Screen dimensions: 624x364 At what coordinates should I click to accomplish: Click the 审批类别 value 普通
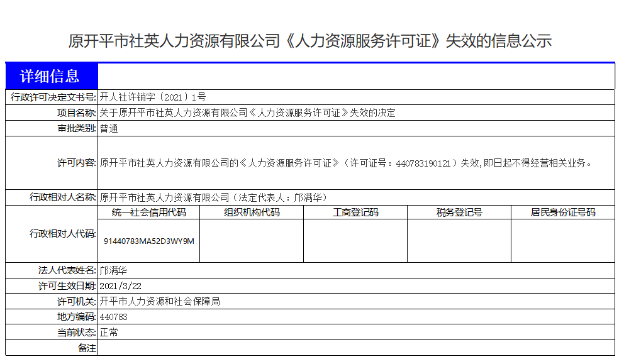(109, 129)
